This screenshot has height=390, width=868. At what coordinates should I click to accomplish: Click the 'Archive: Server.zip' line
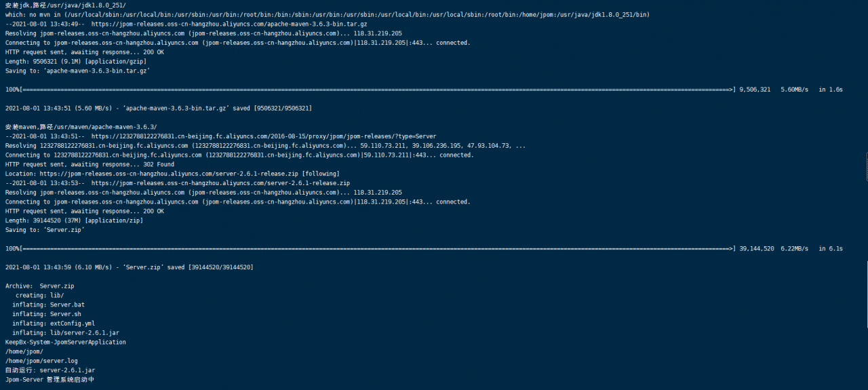[x=39, y=286]
